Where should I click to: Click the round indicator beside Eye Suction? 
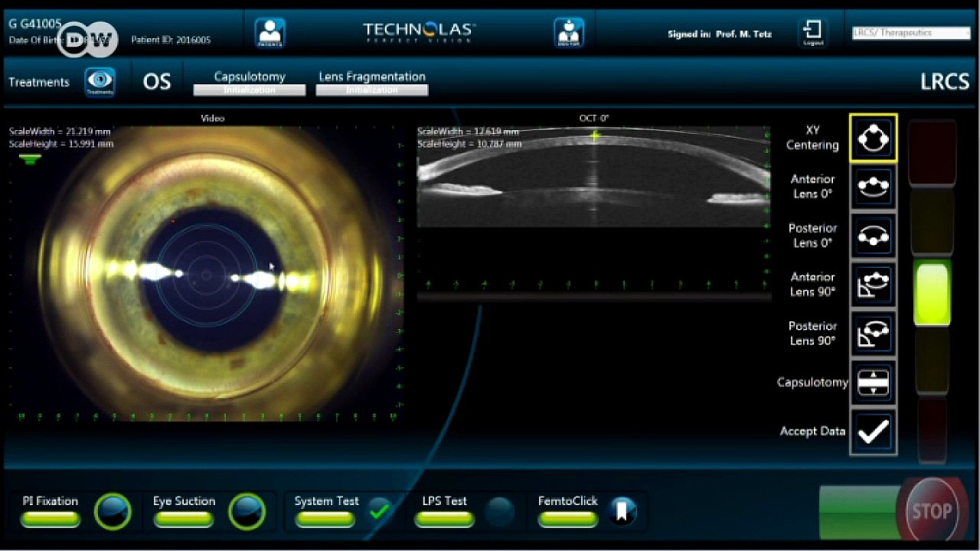[247, 511]
